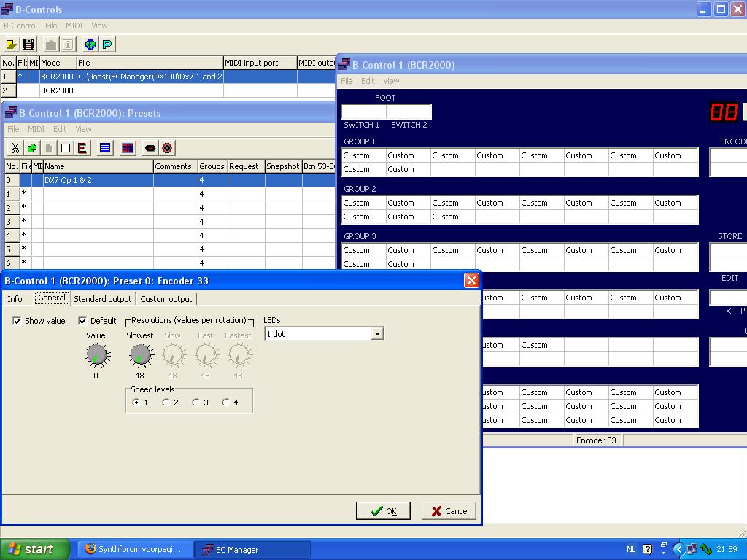Open the MIDI menu in B-Controls window

point(74,26)
